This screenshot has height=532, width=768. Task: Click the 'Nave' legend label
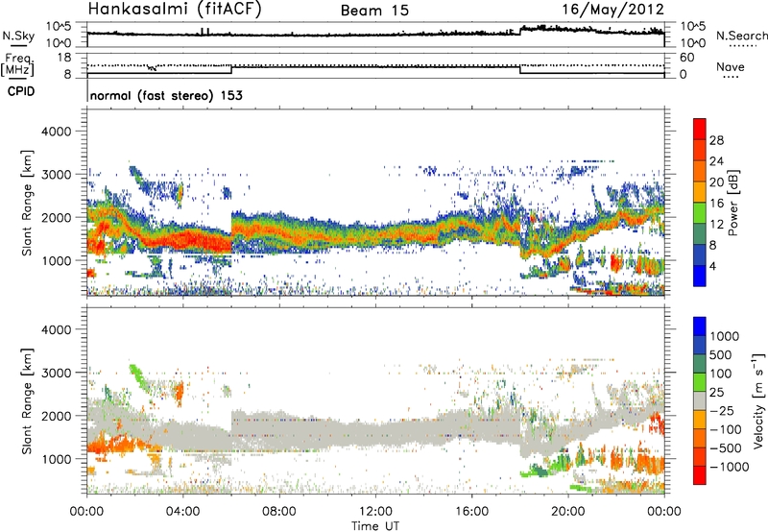[731, 67]
